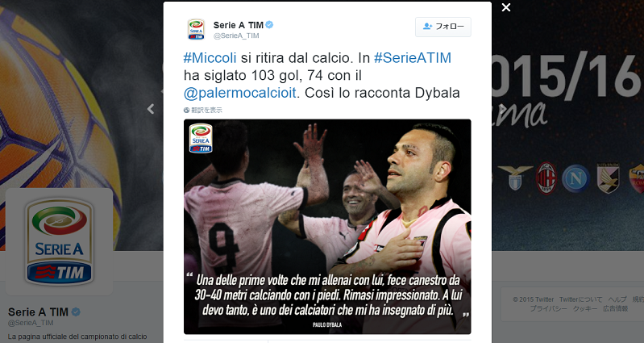The image size is (644, 343).
Task: Click the verified badge next to Serie A TIM
Action: pos(269,25)
